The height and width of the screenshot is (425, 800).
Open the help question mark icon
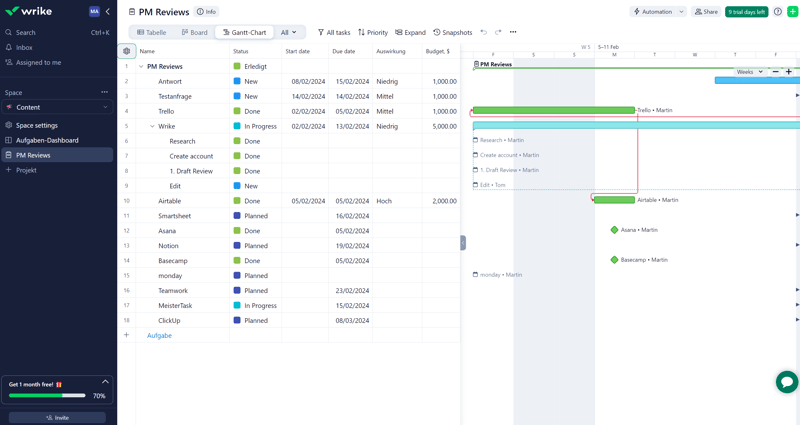pyautogui.click(x=778, y=11)
